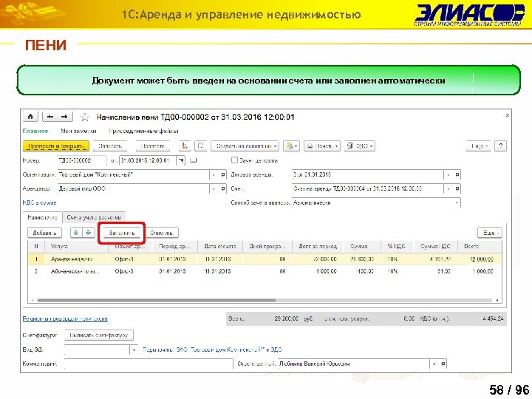Click the help question mark button

(500, 146)
